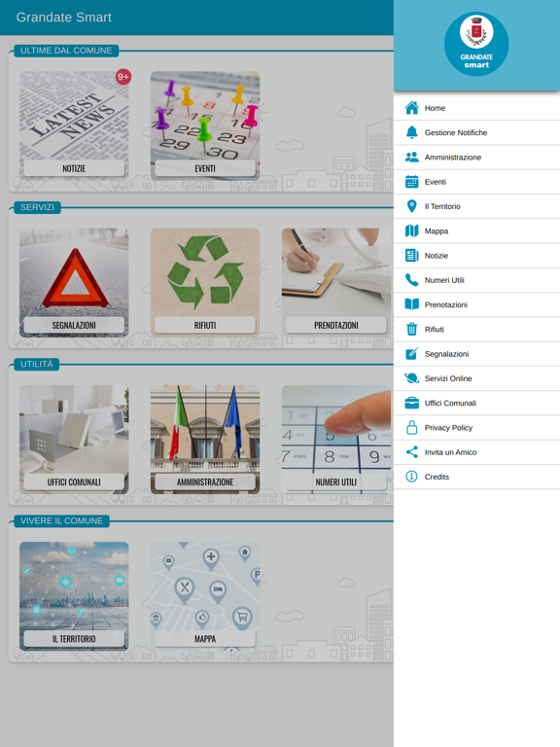Open the Eventi calendar tile
560x747 pixels.
click(x=205, y=125)
